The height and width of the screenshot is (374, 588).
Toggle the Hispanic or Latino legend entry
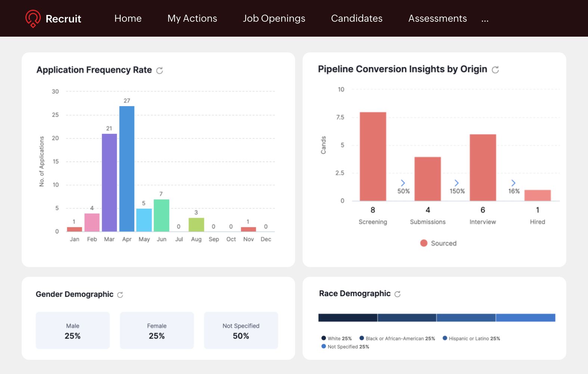471,338
